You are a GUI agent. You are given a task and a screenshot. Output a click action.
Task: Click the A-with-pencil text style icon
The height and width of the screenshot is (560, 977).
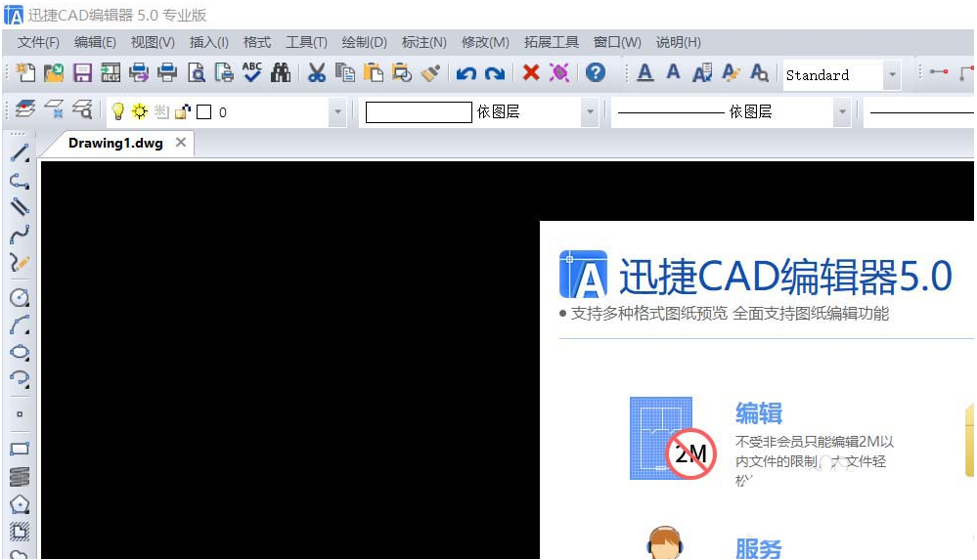(x=731, y=73)
